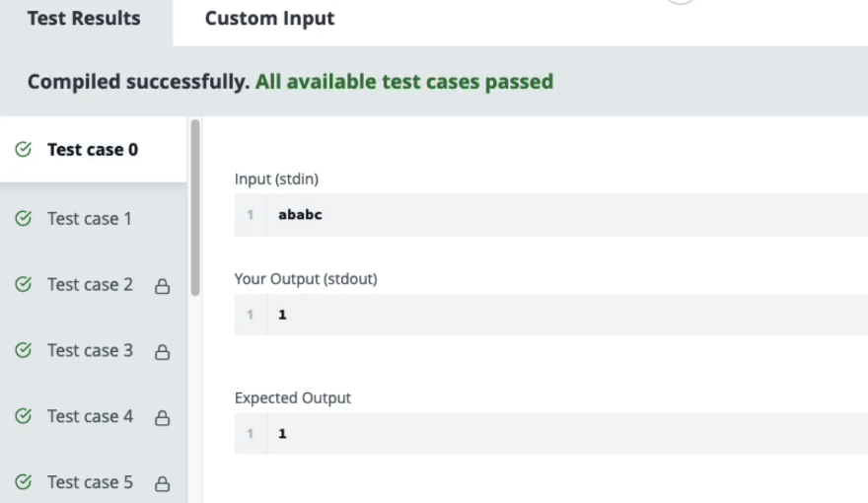The height and width of the screenshot is (503, 868).
Task: Select Test case 1 in the list
Action: point(94,219)
